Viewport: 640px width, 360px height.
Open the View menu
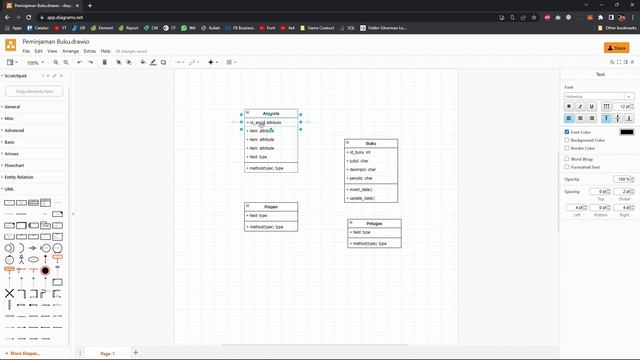52,51
